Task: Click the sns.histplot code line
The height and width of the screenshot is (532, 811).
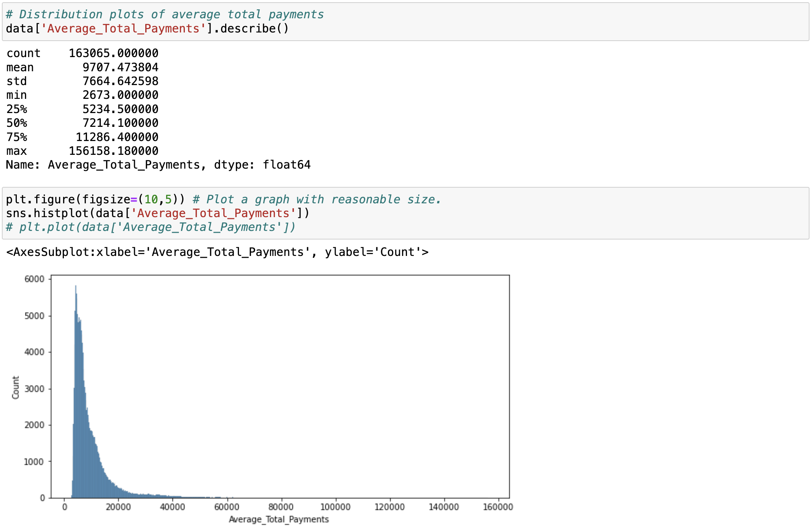Action: click(158, 213)
